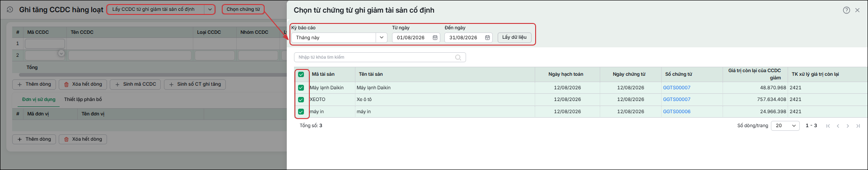Go to previous results page arrow

pos(838,126)
